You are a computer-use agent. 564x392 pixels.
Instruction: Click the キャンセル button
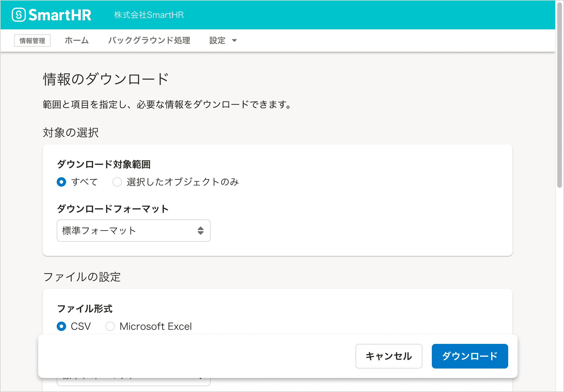(388, 356)
